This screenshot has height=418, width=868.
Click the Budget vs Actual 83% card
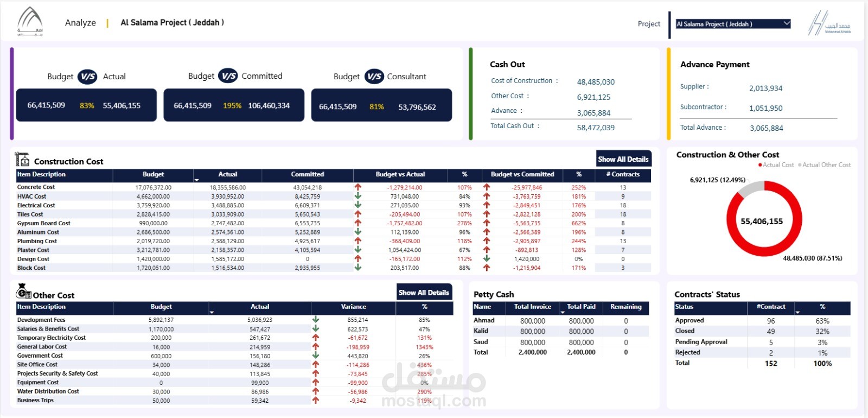pyautogui.click(x=86, y=105)
